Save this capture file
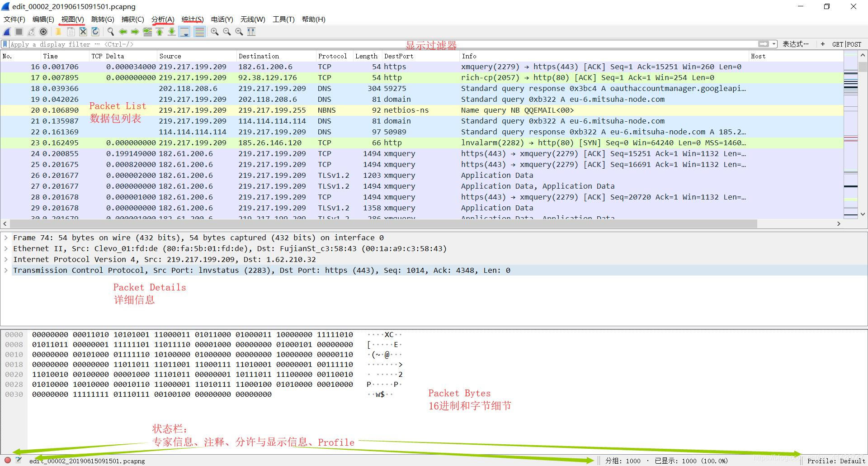 click(71, 32)
